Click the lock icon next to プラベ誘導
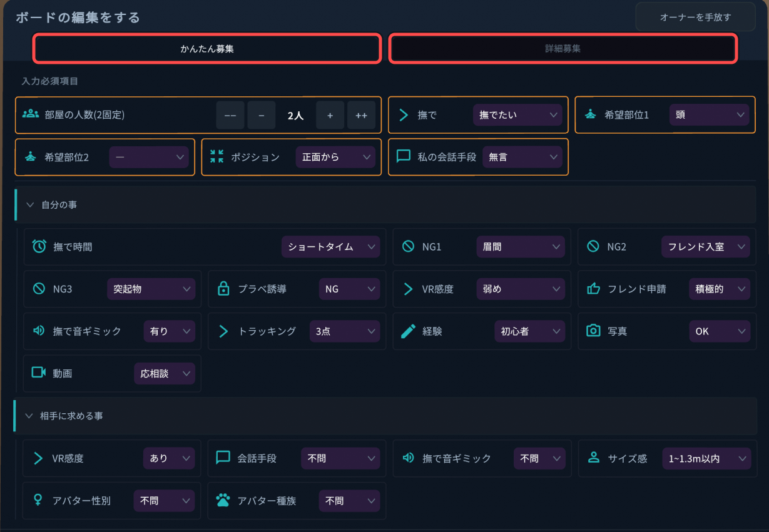 click(223, 289)
